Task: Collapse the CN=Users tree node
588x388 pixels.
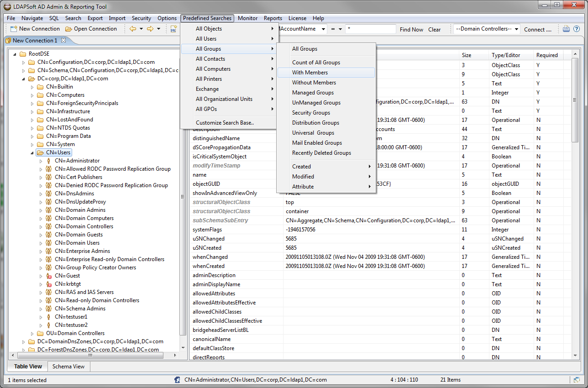Action: [x=32, y=152]
